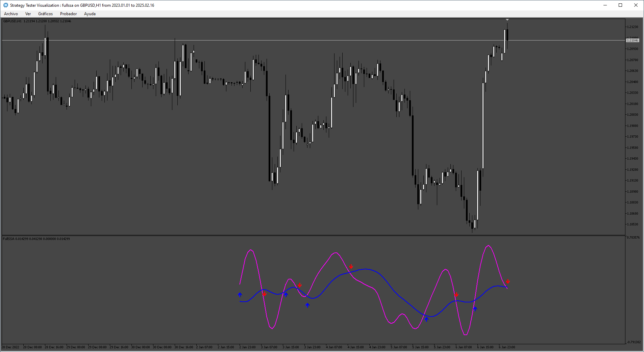The image size is (644, 352).
Task: Click the FullSSA indicator values label
Action: (x=36, y=239)
